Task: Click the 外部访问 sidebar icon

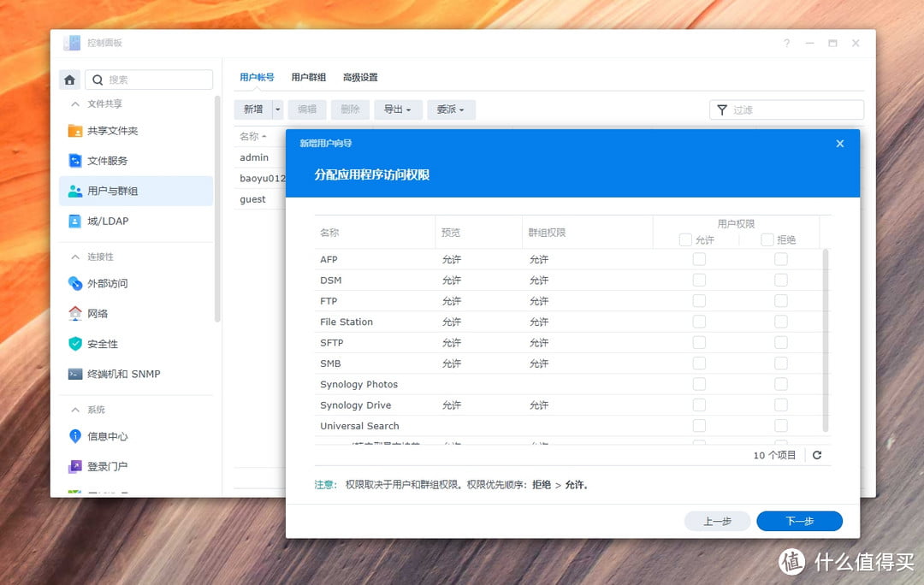Action: 77,283
